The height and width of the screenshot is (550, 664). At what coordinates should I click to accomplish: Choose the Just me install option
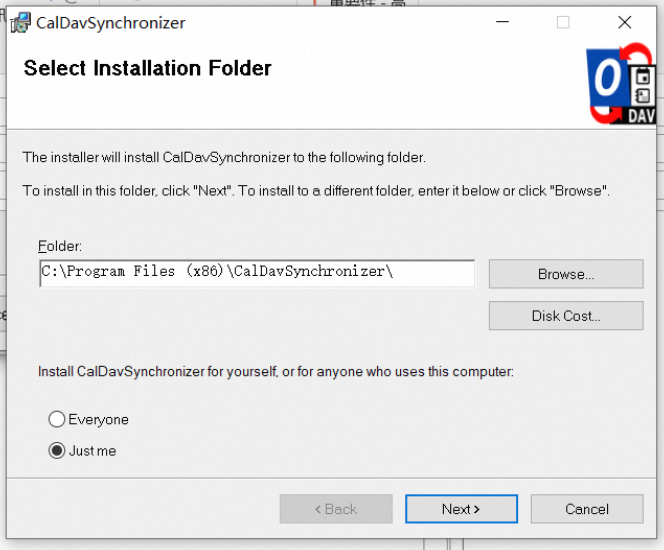tap(57, 450)
